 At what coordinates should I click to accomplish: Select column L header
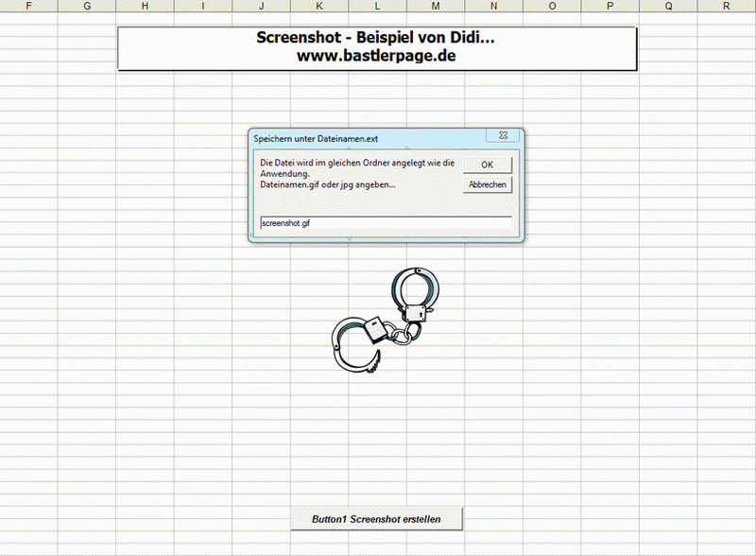pyautogui.click(x=377, y=6)
